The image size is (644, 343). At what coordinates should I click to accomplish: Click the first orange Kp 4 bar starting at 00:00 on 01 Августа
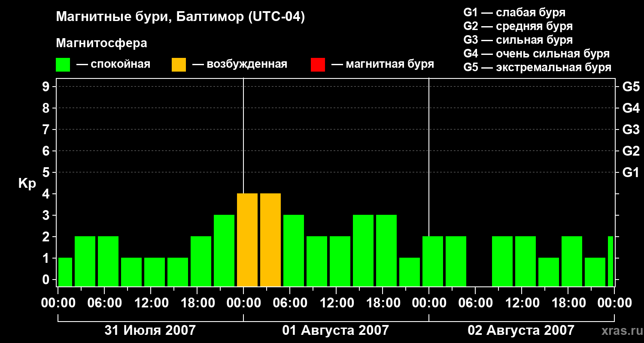(x=247, y=240)
